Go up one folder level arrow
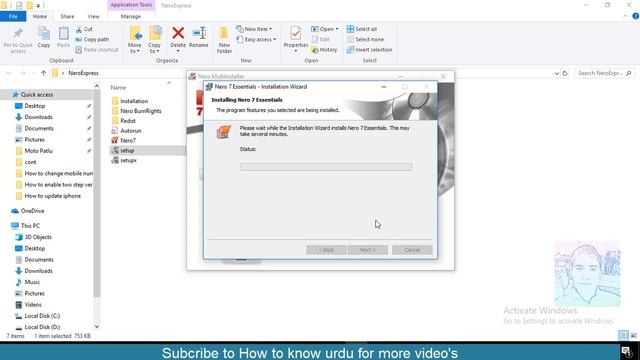This screenshot has height=360, width=640. pyautogui.click(x=43, y=73)
